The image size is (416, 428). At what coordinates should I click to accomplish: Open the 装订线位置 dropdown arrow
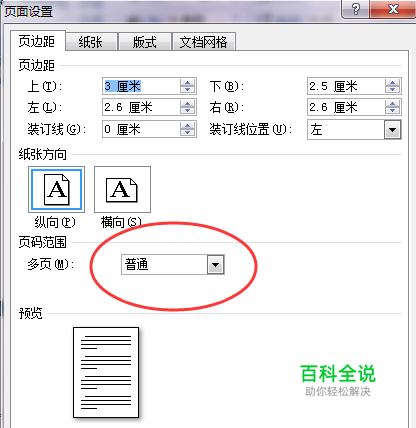point(392,130)
